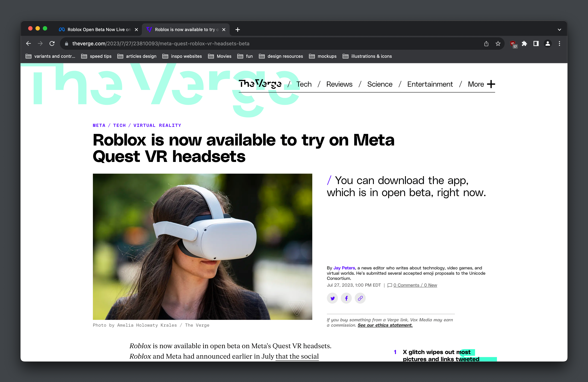Open the variants and contr... bookmark folder
The height and width of the screenshot is (382, 588).
point(50,56)
